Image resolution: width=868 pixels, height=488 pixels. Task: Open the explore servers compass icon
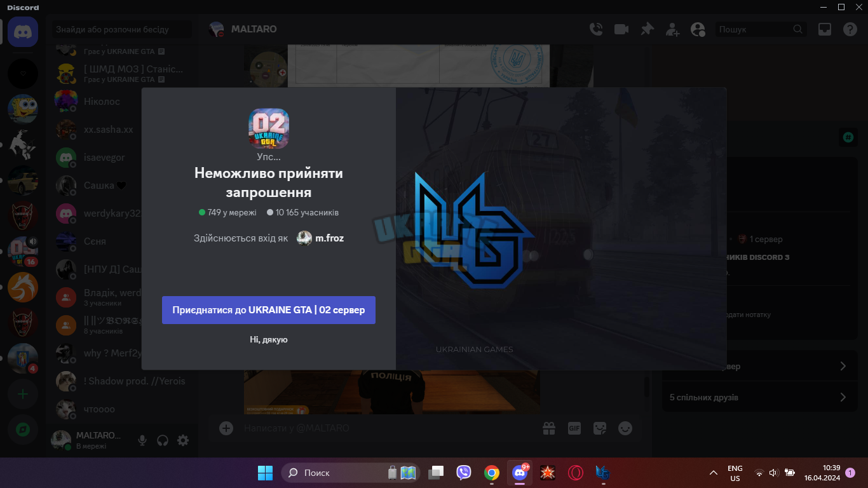point(23,430)
